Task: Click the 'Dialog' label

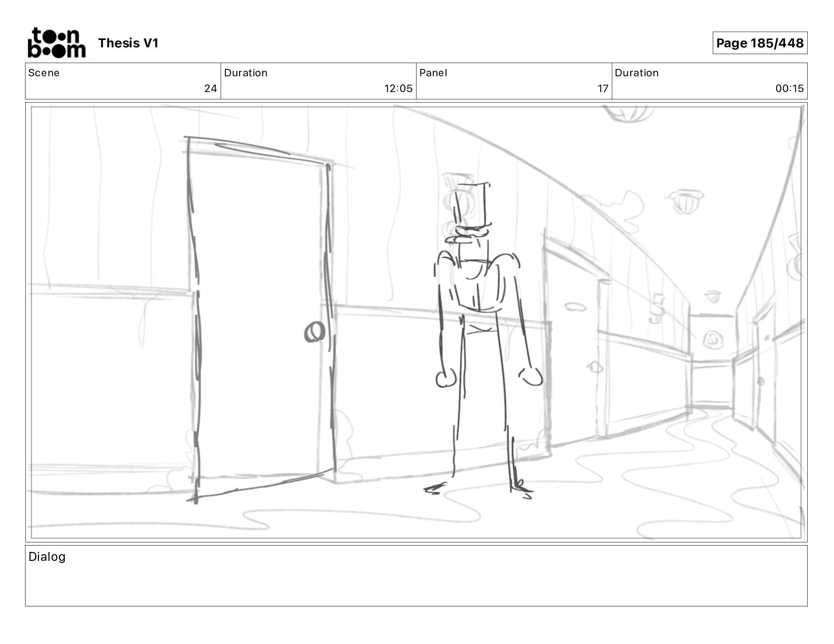Action: click(47, 557)
